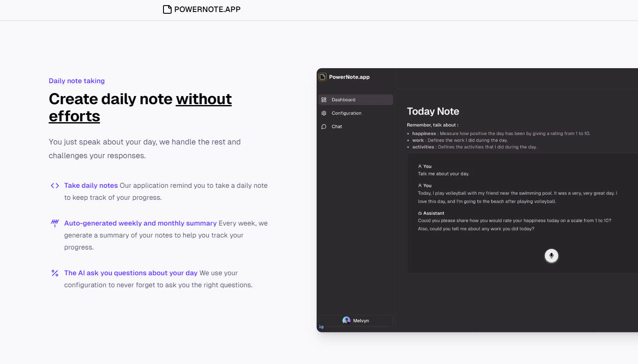Screen dimensions: 638x364
Task: Click the percent icon beside AI questions feature
Action: [55, 273]
